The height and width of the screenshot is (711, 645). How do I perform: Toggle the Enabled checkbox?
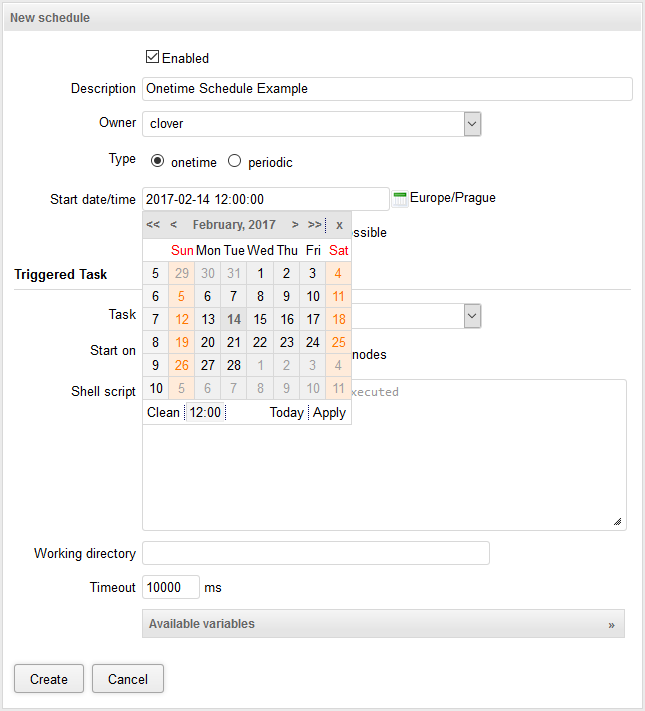click(153, 57)
